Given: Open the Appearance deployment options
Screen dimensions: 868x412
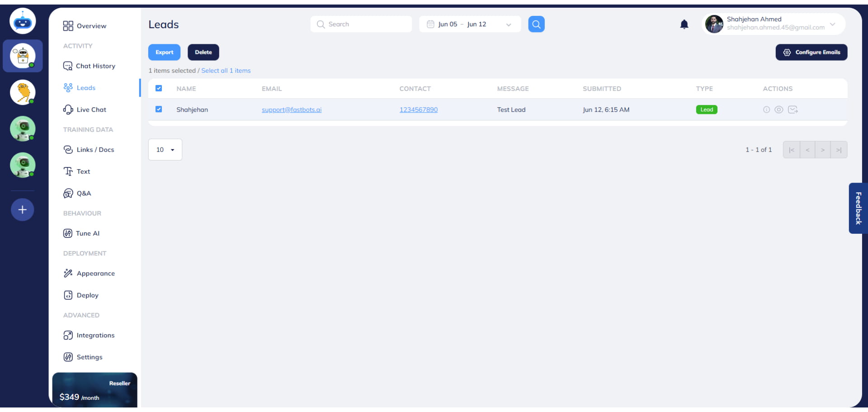Looking at the screenshot, I should (x=95, y=273).
